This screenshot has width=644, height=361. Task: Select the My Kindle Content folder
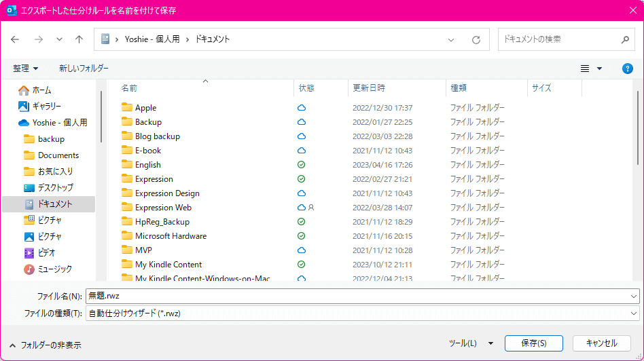(x=168, y=265)
